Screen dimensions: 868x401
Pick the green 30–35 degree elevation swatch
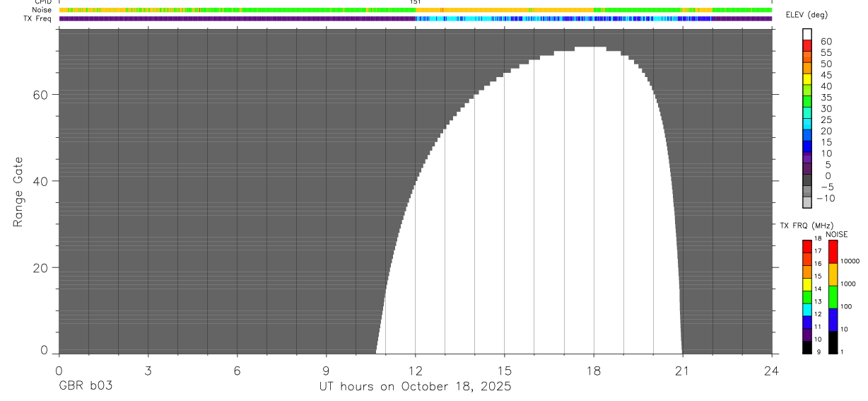tap(807, 102)
